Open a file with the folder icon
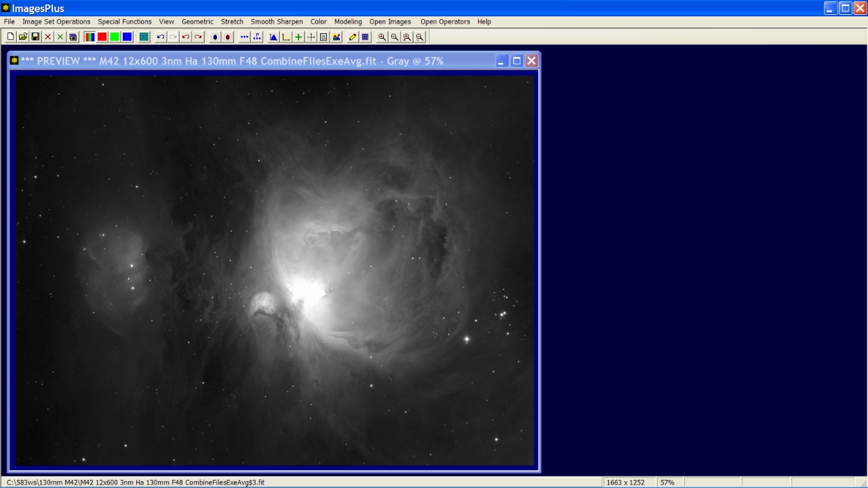This screenshot has height=488, width=868. click(x=23, y=37)
